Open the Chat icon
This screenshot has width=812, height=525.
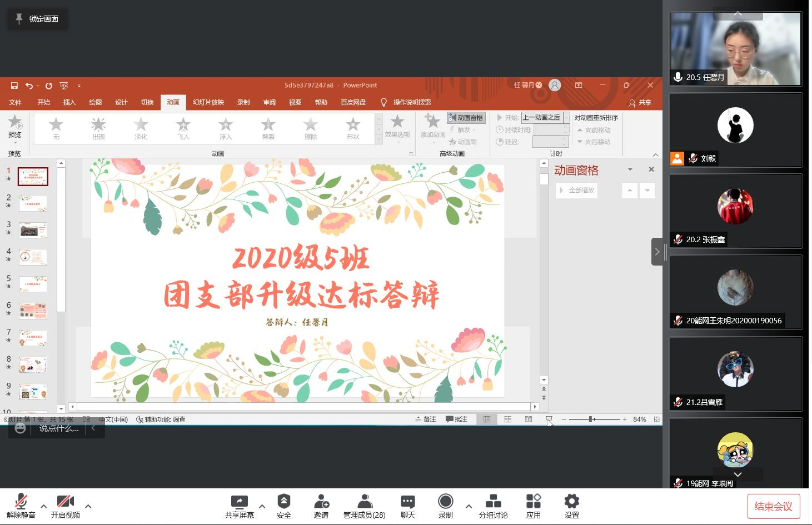pos(407,502)
